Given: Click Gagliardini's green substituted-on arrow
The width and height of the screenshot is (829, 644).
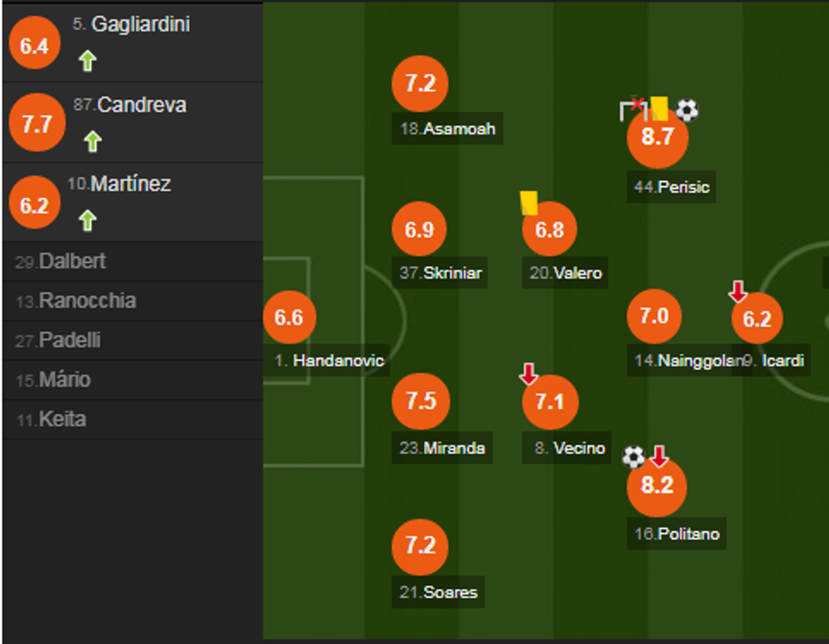Looking at the screenshot, I should (87, 61).
